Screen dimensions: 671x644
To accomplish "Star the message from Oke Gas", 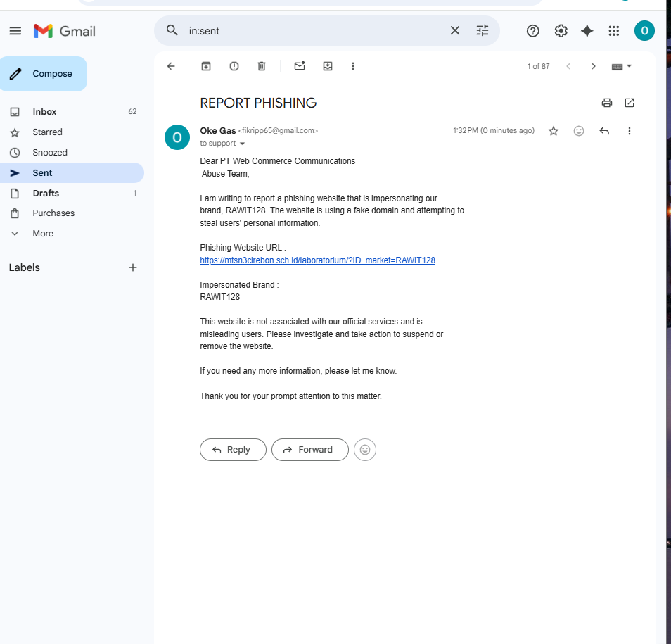I will point(554,131).
